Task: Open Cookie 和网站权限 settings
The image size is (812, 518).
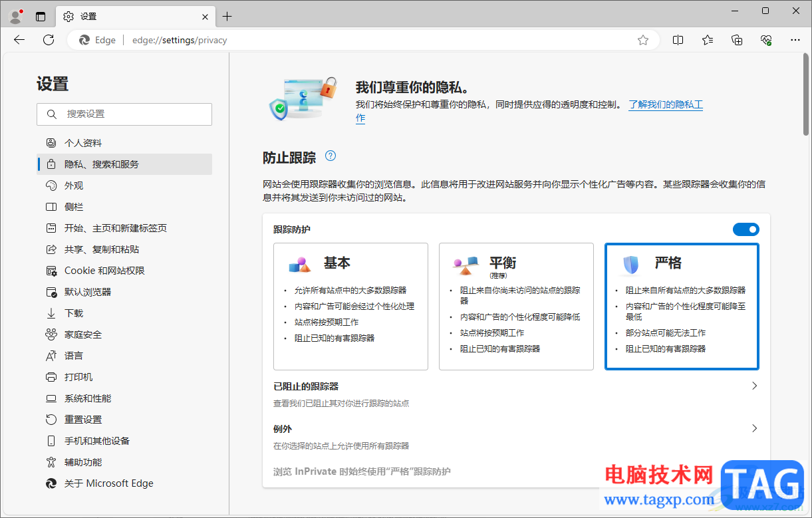Action: pyautogui.click(x=124, y=271)
